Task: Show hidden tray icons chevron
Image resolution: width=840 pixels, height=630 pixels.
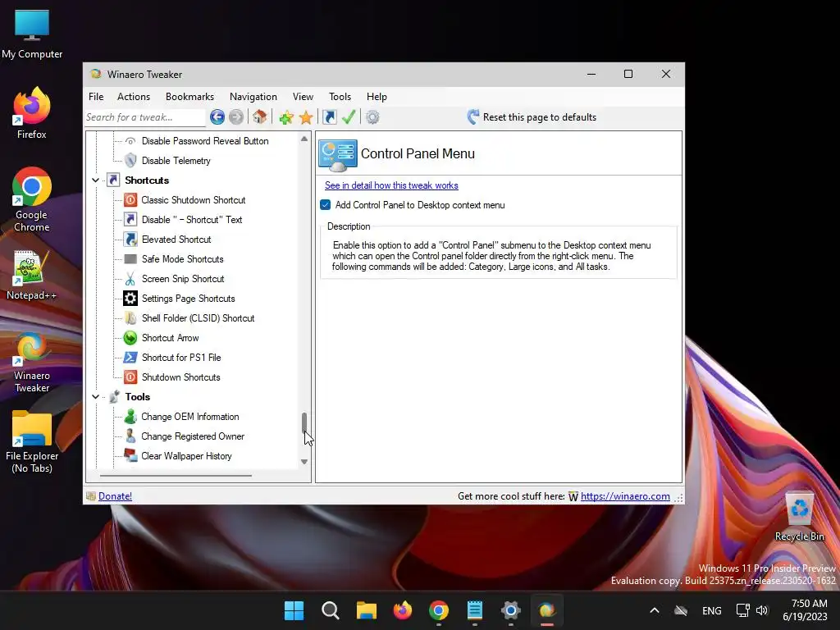Action: pos(654,610)
